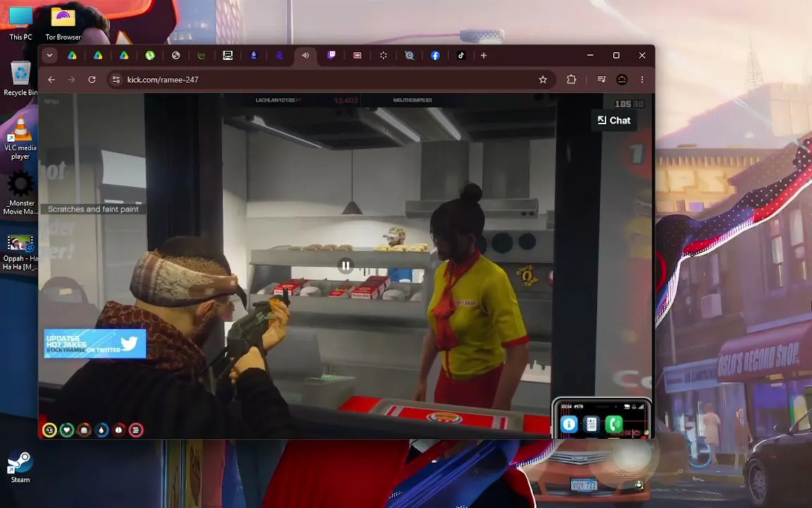Open This PC on the desktop
This screenshot has height=508, width=812.
click(20, 23)
